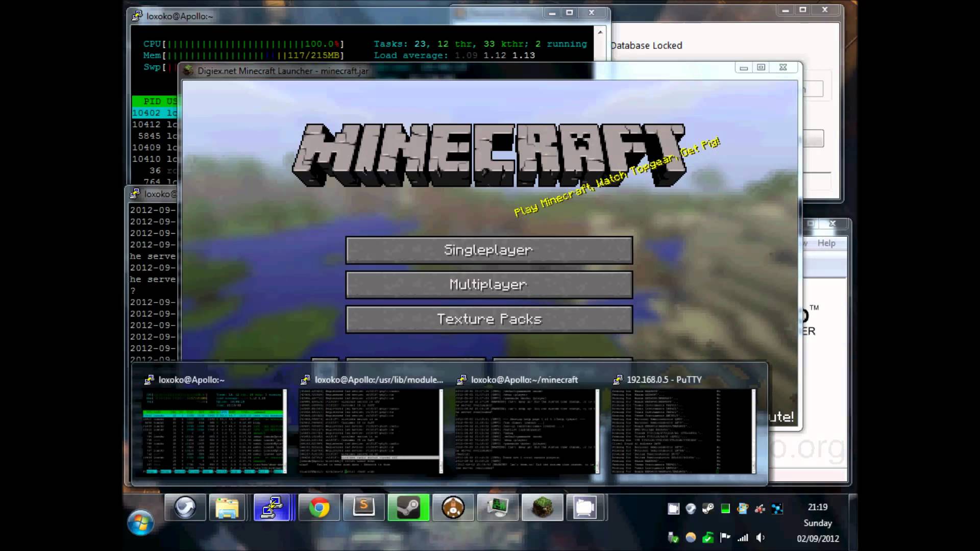Screen dimensions: 980x551
Task: Open the Multiplayer menu
Action: [x=489, y=285]
